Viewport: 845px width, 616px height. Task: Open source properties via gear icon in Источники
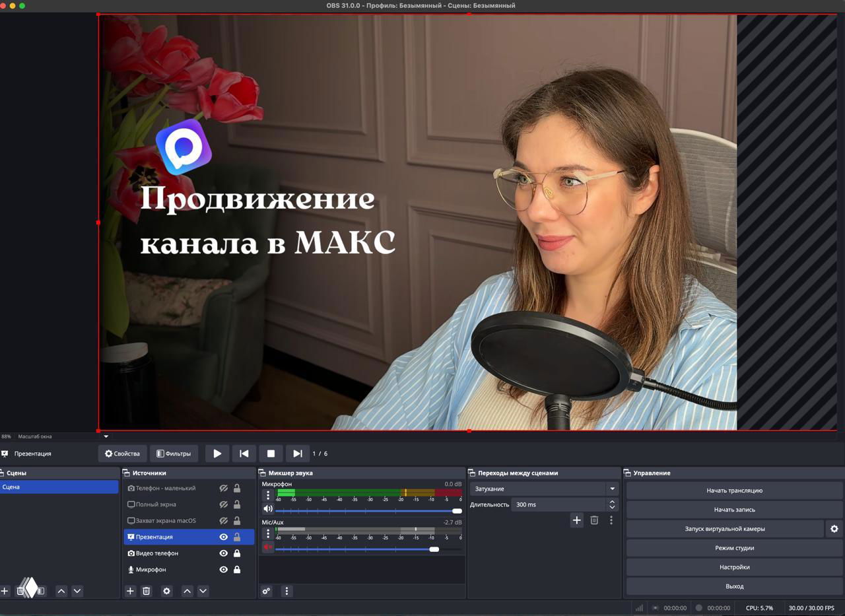[x=166, y=591]
